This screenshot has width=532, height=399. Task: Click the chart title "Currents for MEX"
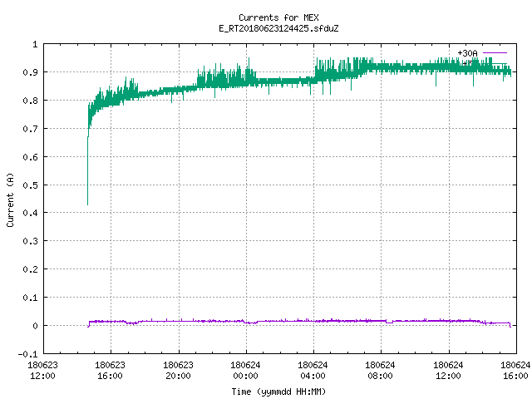(x=278, y=17)
